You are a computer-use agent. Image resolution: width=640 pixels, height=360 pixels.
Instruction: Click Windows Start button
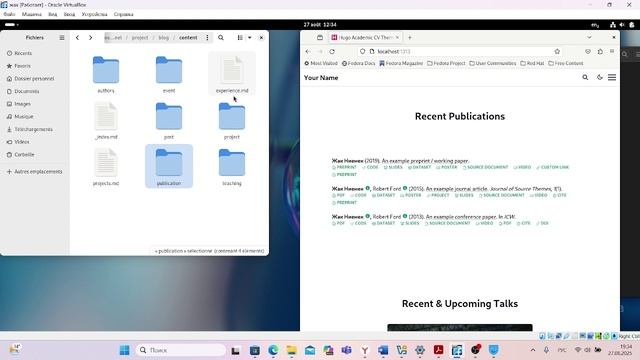(x=124, y=350)
